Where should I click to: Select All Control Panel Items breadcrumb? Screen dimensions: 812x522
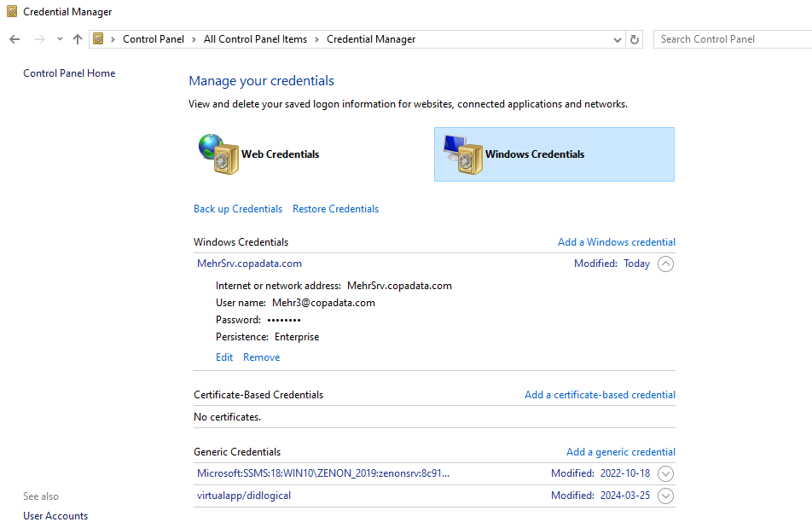[x=255, y=39]
